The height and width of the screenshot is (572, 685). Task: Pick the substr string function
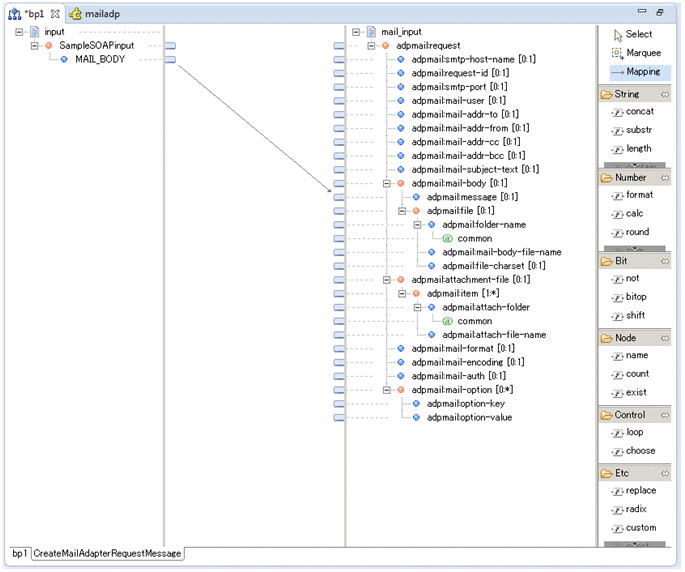click(x=638, y=130)
